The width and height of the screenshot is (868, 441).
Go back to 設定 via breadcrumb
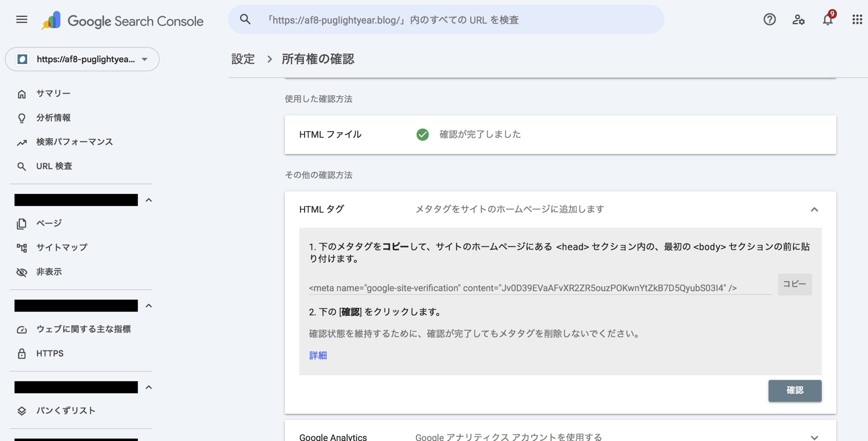pos(243,59)
